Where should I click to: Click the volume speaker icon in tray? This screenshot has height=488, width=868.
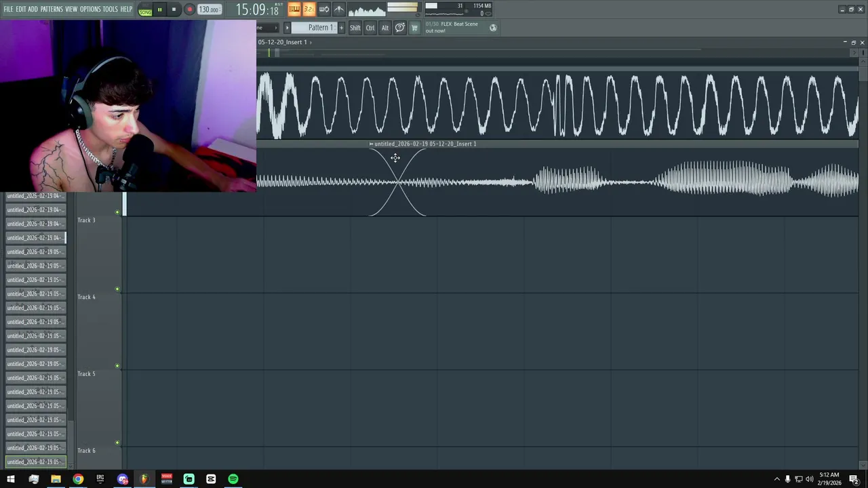pyautogui.click(x=809, y=479)
